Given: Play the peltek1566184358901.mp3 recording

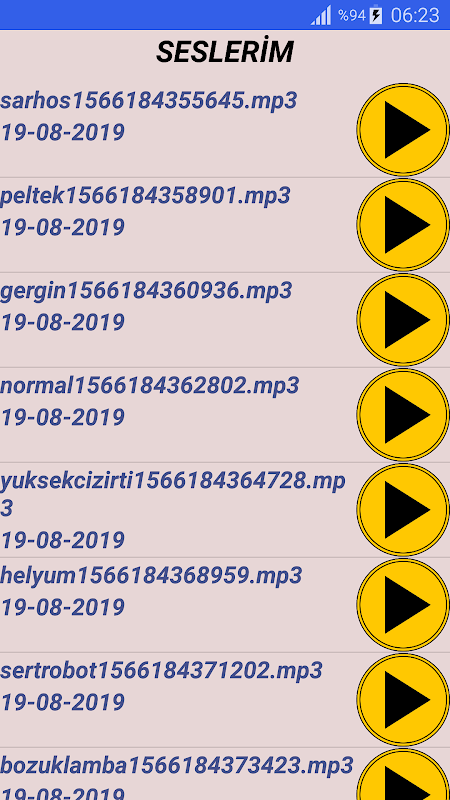Looking at the screenshot, I should 403,224.
